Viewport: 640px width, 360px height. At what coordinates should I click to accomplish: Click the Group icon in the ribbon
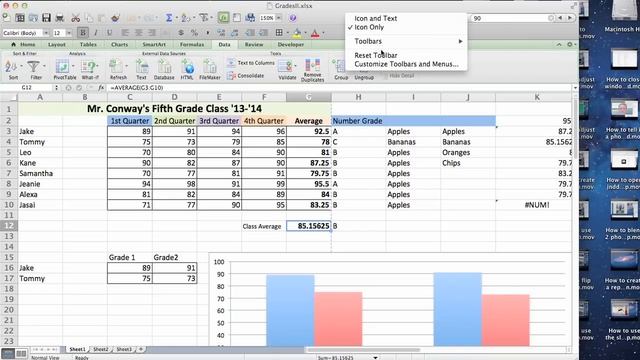click(340, 67)
